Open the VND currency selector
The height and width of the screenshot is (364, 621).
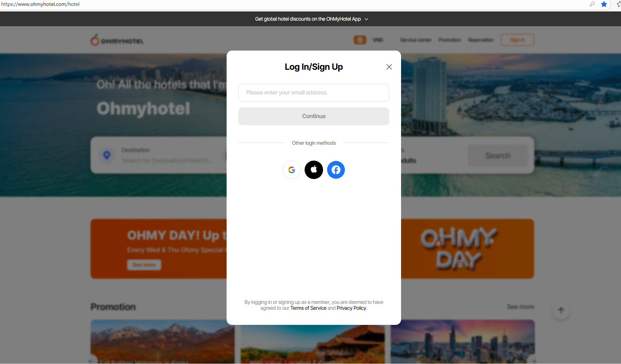[x=378, y=40]
